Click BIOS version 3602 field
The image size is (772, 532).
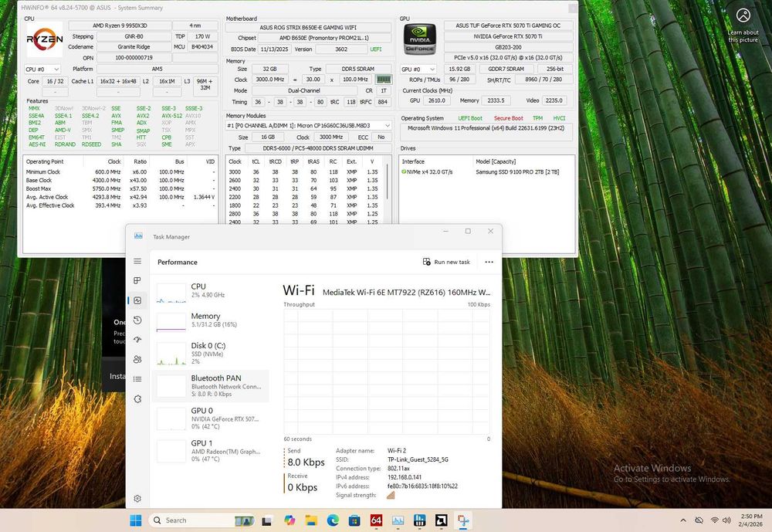[341, 49]
